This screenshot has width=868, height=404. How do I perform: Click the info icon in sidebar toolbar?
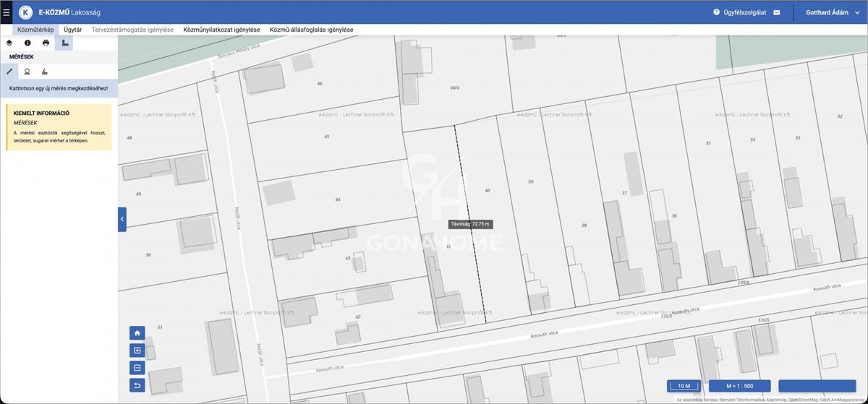[x=27, y=43]
